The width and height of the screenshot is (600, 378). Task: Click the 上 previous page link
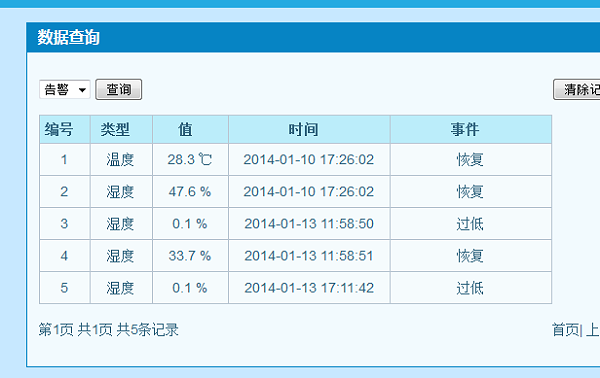pyautogui.click(x=593, y=330)
